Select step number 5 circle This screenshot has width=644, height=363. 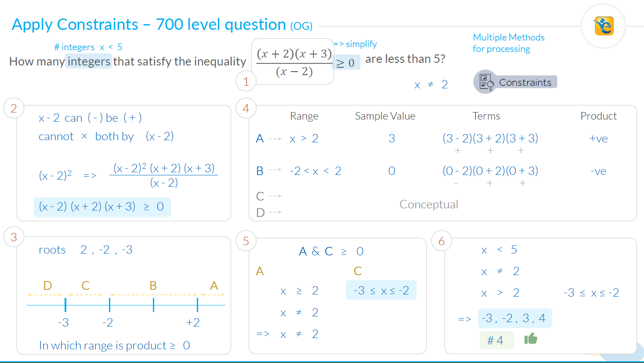tap(246, 241)
